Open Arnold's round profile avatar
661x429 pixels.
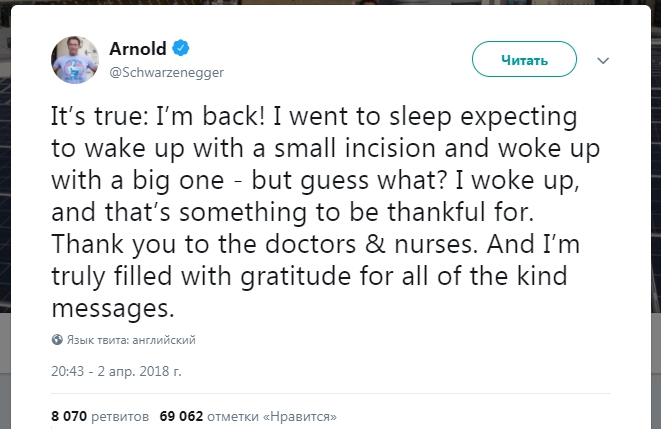click(75, 60)
